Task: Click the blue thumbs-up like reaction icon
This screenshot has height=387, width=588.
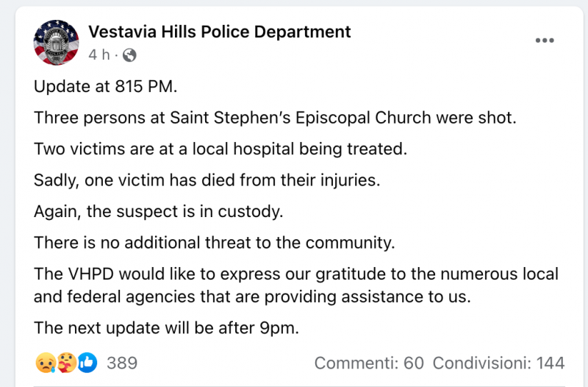Action: click(87, 362)
